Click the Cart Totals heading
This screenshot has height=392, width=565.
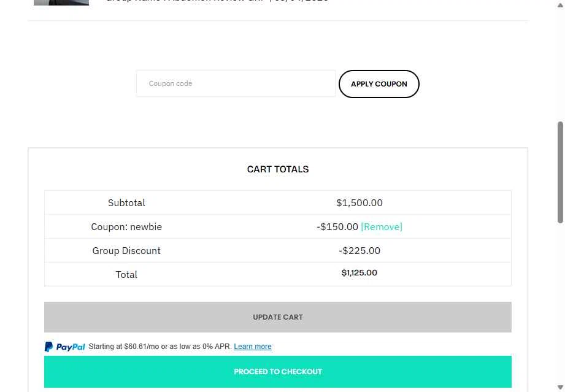click(277, 169)
